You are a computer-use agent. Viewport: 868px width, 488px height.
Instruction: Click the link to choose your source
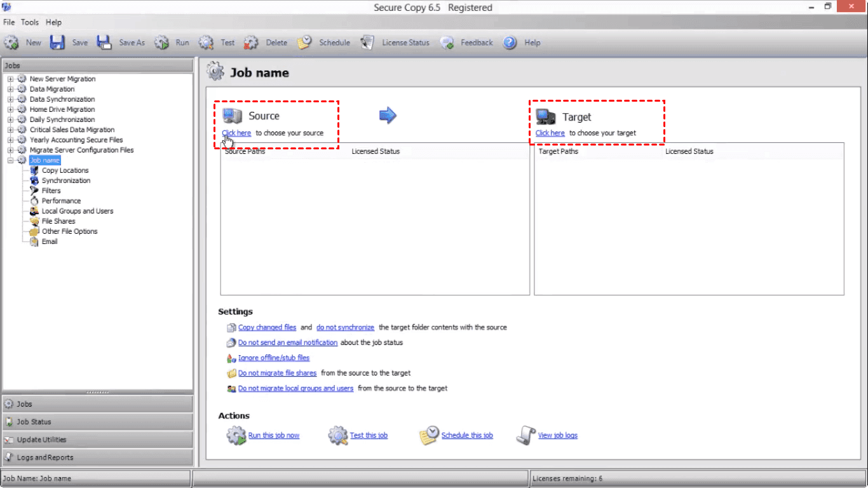[236, 133]
